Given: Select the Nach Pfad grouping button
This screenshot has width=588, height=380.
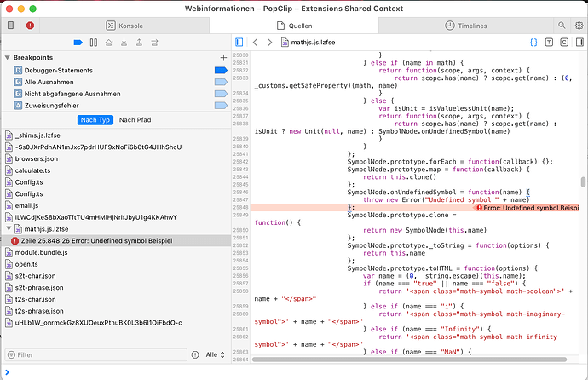Looking at the screenshot, I should coord(136,120).
